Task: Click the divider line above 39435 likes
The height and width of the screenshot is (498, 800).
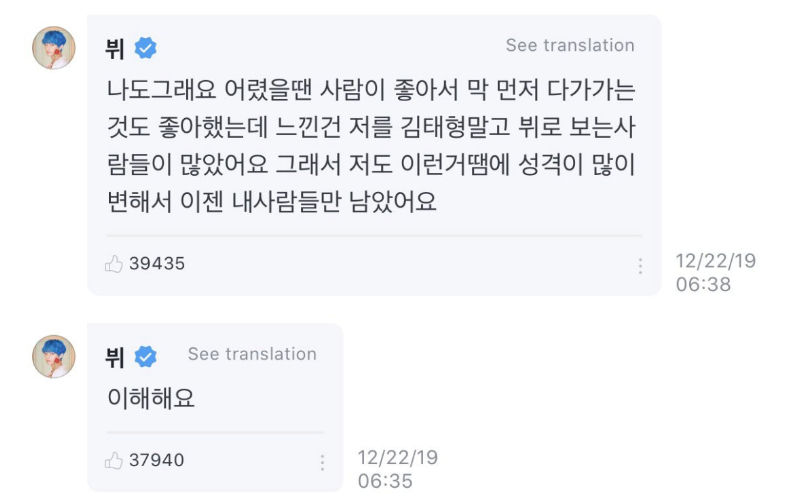Action: (x=373, y=236)
